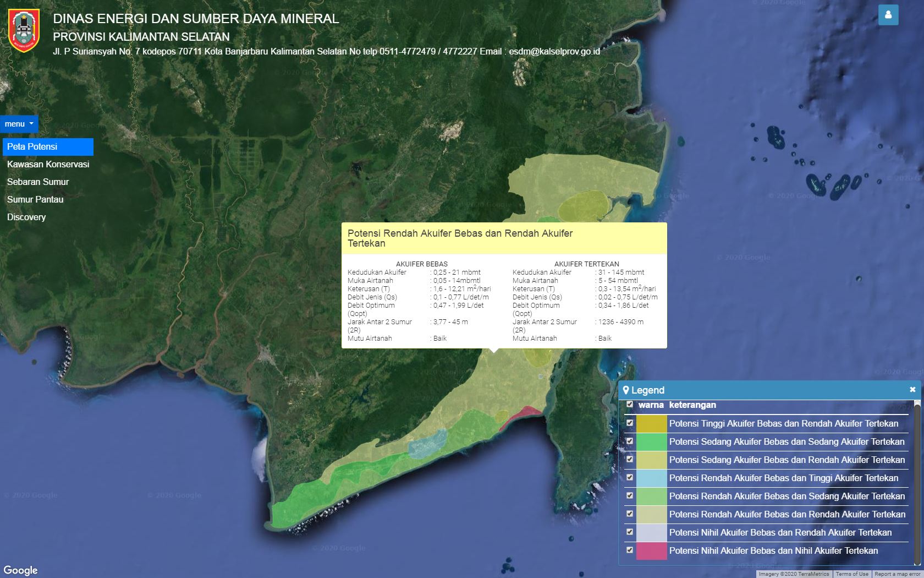
Task: Click the light blue legend color swatch
Action: pyautogui.click(x=651, y=478)
